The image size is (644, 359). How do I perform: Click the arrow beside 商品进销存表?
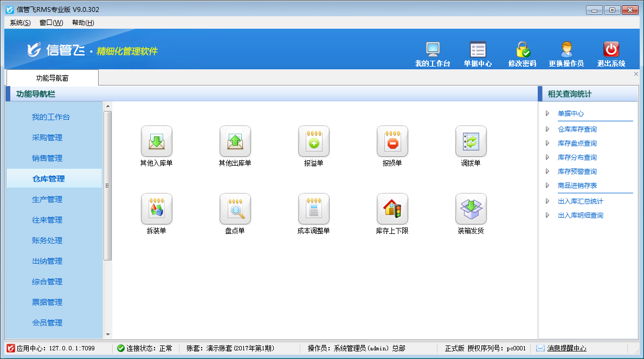[548, 185]
